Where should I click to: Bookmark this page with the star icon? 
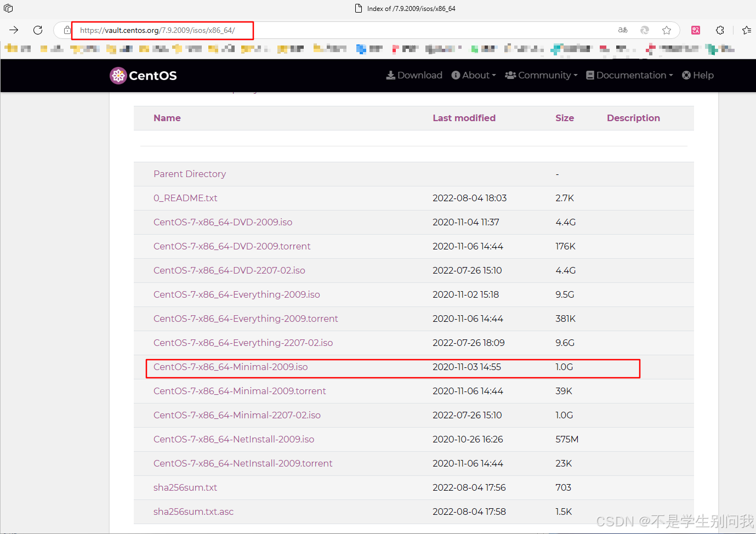pyautogui.click(x=667, y=30)
